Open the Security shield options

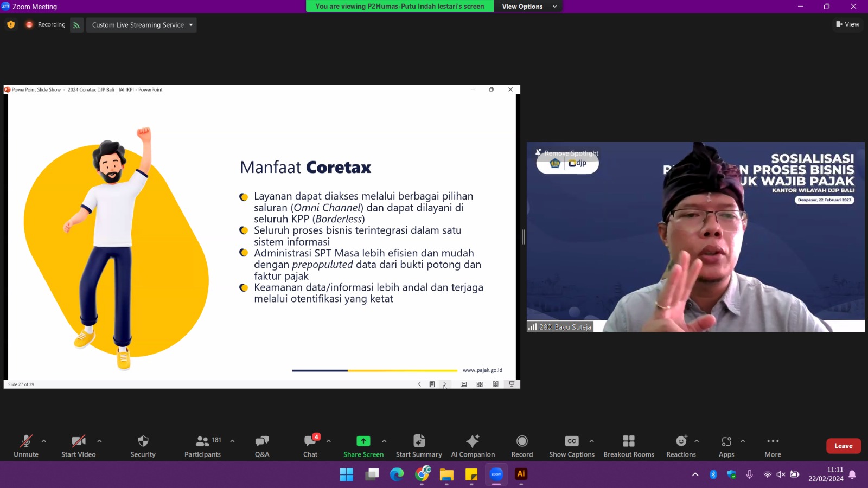(143, 446)
